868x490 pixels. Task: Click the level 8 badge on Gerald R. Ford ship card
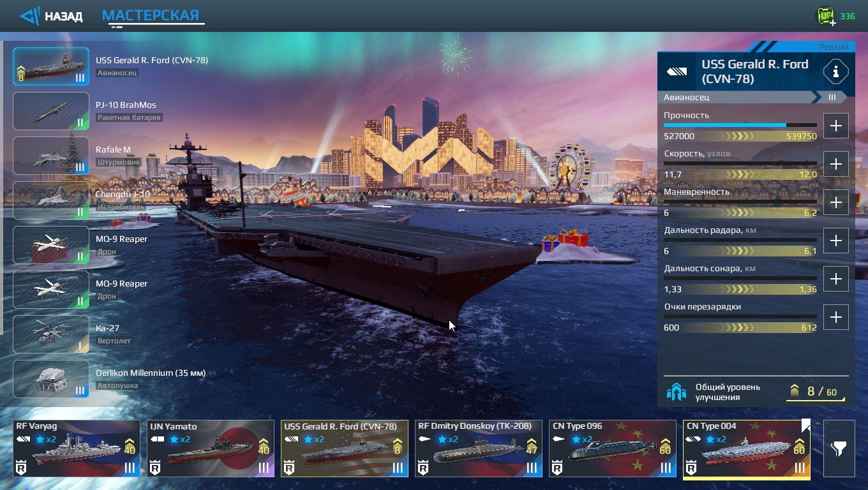(398, 447)
